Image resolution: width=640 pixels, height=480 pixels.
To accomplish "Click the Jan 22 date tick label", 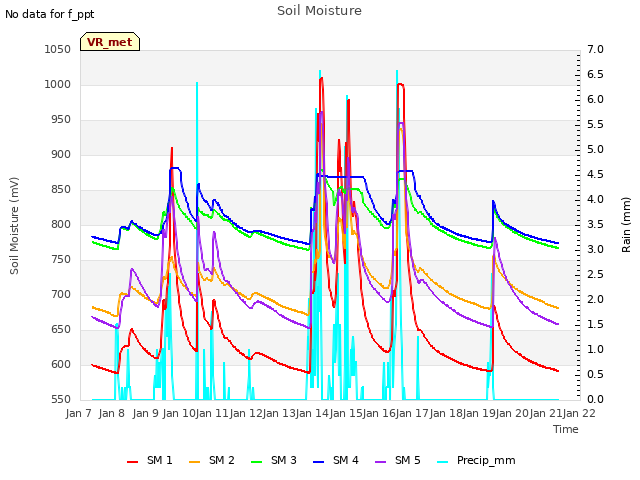I will tap(579, 413).
